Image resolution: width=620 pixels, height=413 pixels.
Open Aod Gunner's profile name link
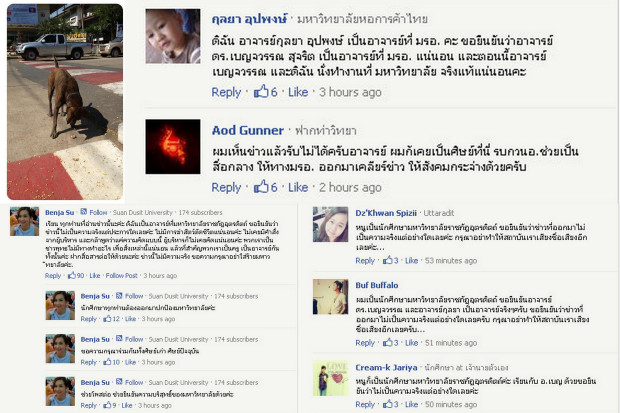point(248,130)
